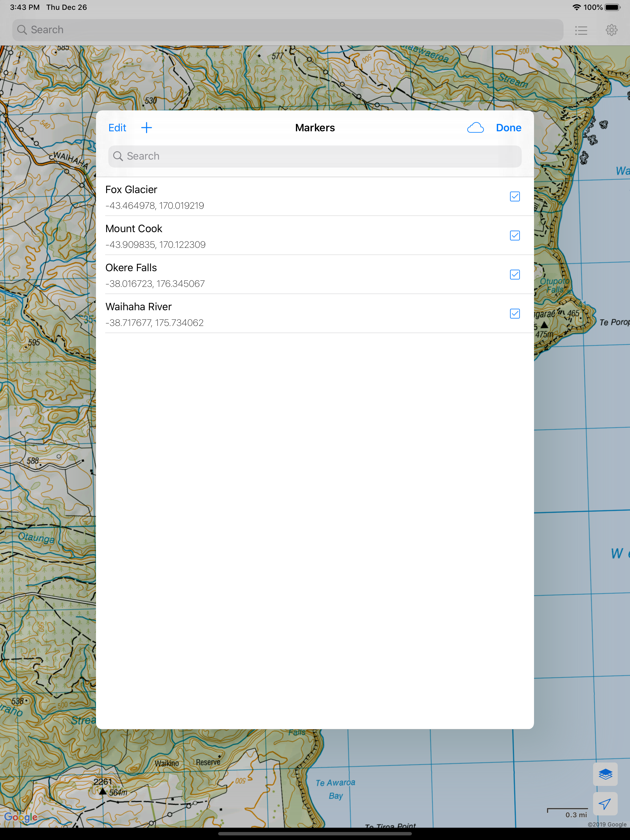This screenshot has width=630, height=840.
Task: Click magnifier icon in Markers search
Action: 118,156
